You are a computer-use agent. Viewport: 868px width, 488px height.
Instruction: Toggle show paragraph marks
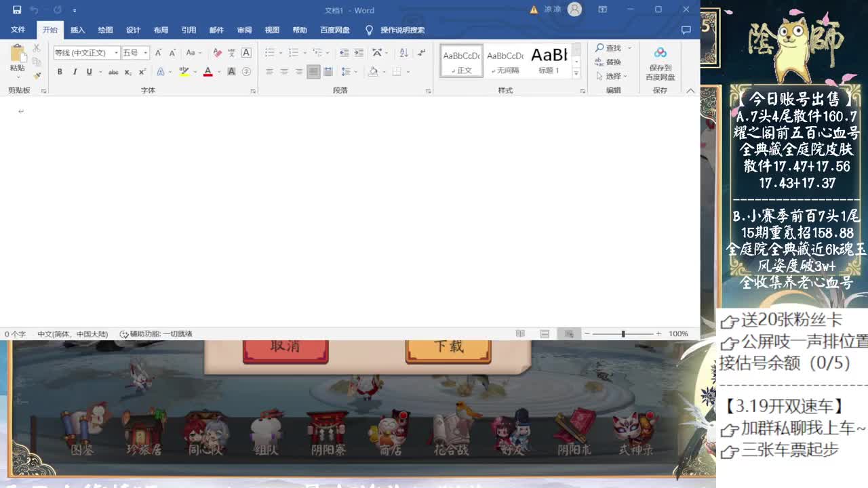point(421,53)
